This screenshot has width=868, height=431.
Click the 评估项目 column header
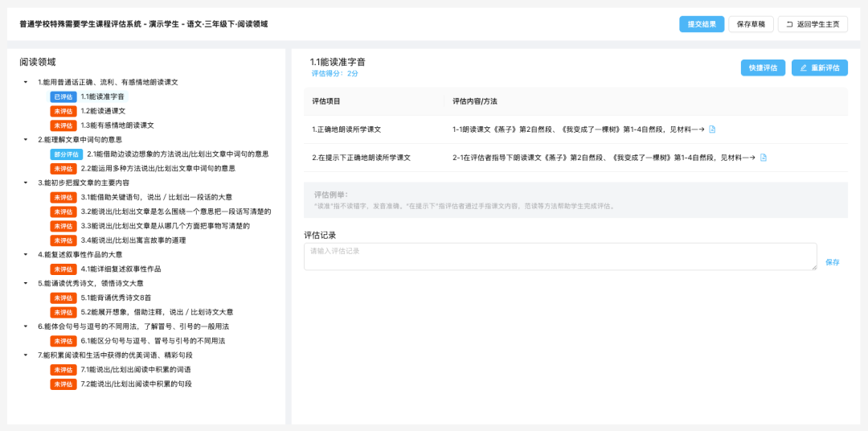326,101
